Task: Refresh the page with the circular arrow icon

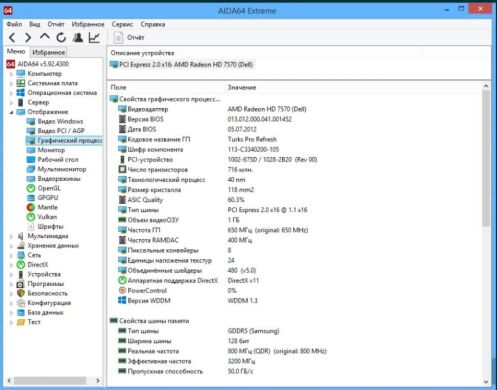Action: tap(61, 37)
